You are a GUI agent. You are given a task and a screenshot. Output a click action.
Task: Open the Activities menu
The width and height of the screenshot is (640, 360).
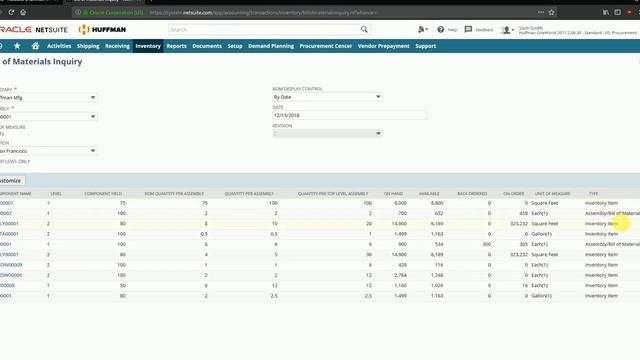[x=59, y=46]
